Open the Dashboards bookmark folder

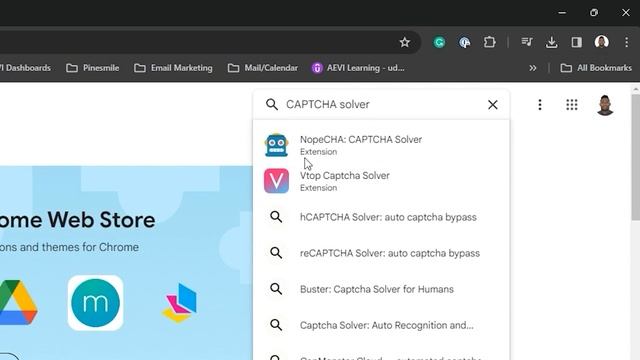coord(25,68)
